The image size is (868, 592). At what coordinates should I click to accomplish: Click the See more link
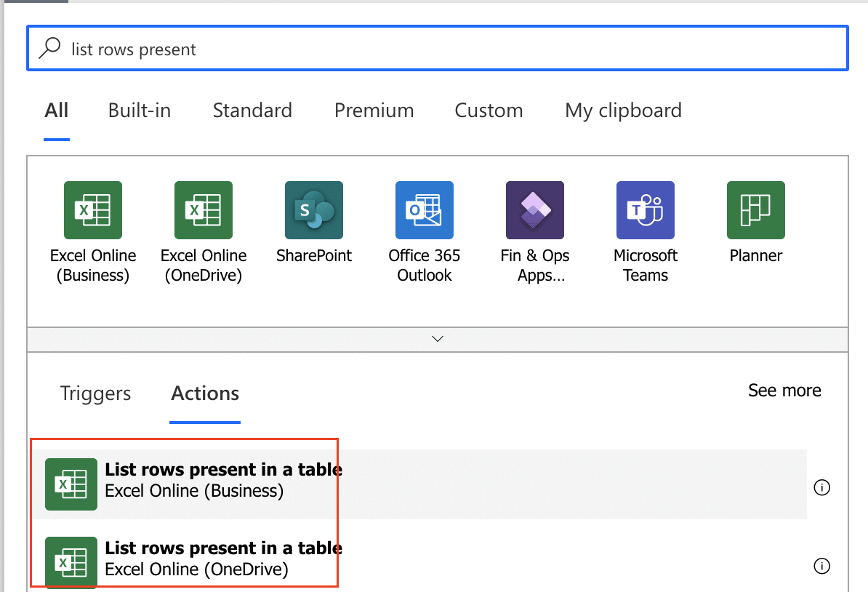(x=784, y=391)
